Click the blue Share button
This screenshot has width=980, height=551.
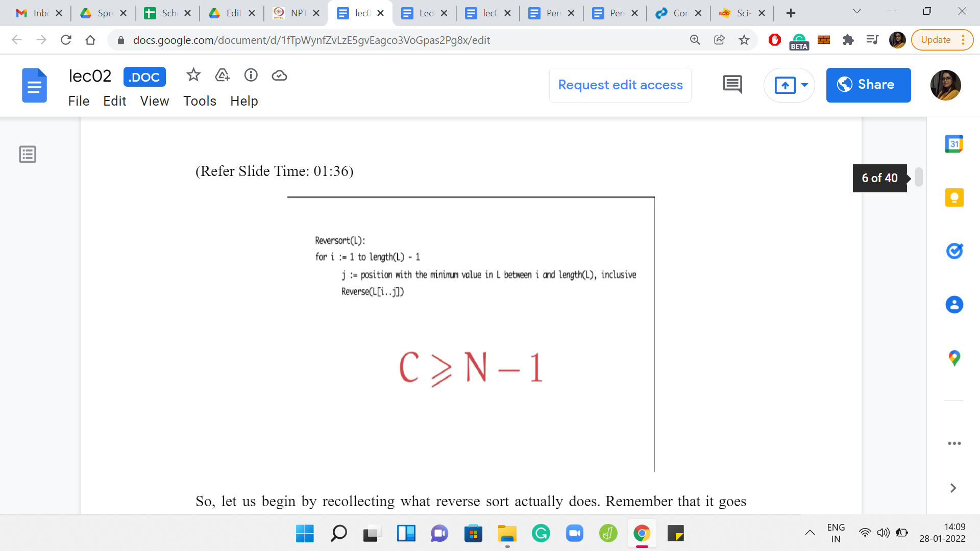click(x=868, y=85)
